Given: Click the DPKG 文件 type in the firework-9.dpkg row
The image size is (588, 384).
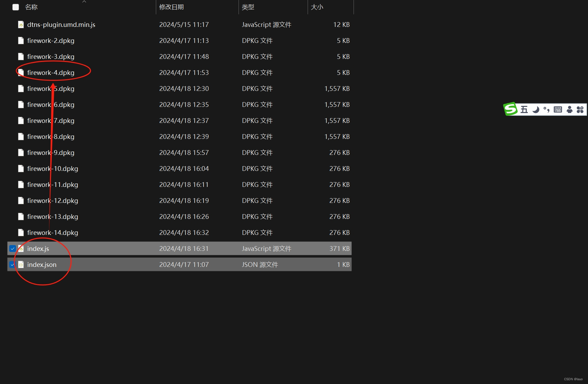Looking at the screenshot, I should 257,153.
